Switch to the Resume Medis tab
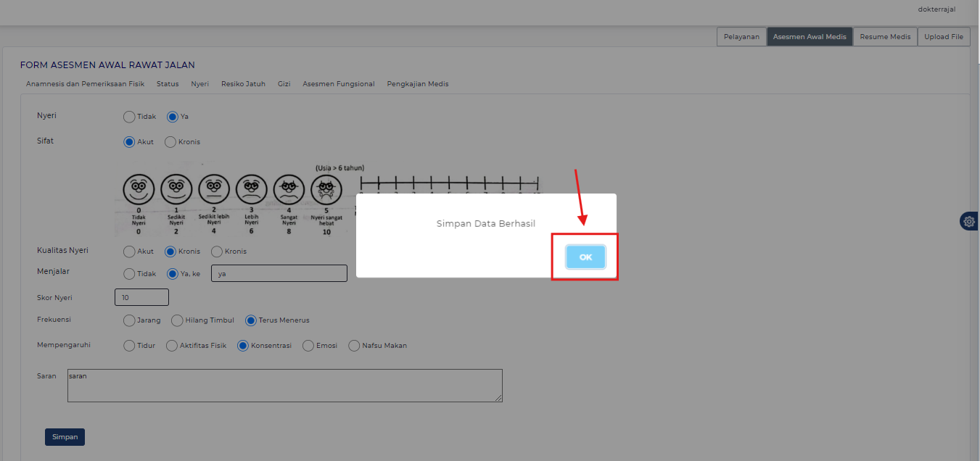 [885, 37]
